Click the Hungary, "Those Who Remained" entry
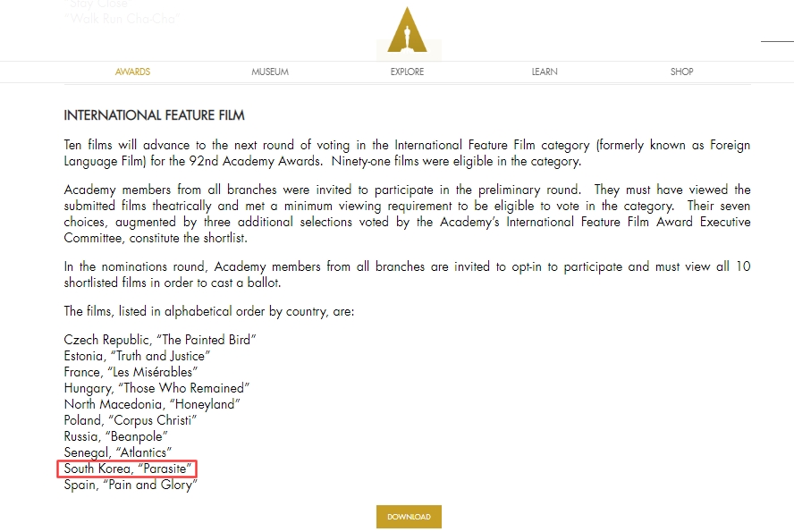794x532 pixels. (x=156, y=388)
